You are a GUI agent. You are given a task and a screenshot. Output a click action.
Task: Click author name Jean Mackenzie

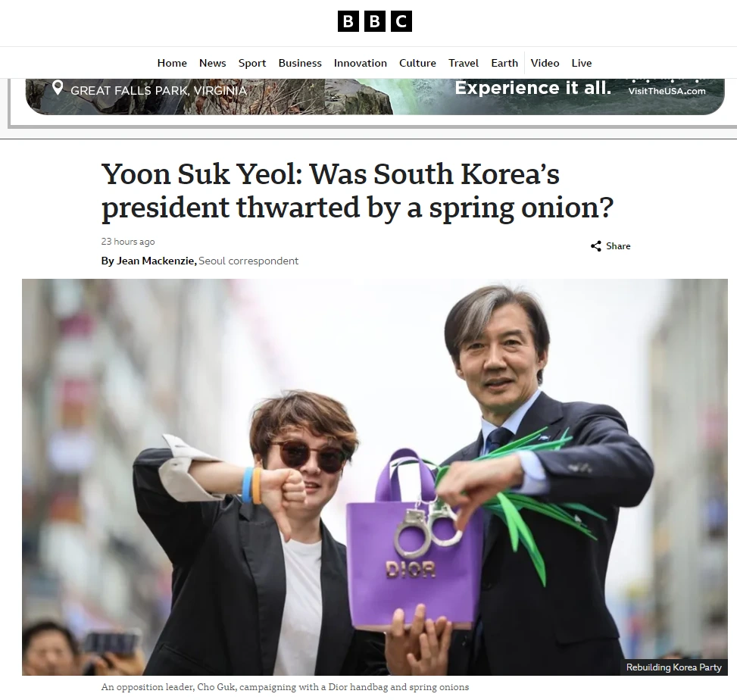click(155, 261)
